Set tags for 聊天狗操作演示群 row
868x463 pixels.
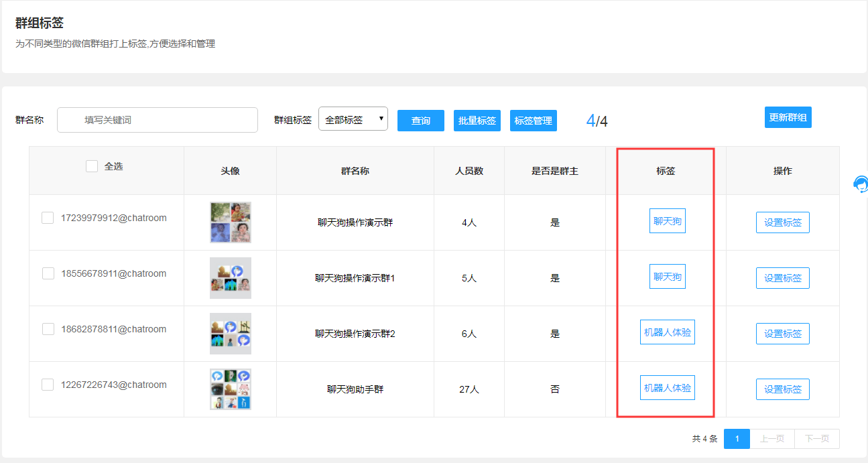(x=783, y=222)
